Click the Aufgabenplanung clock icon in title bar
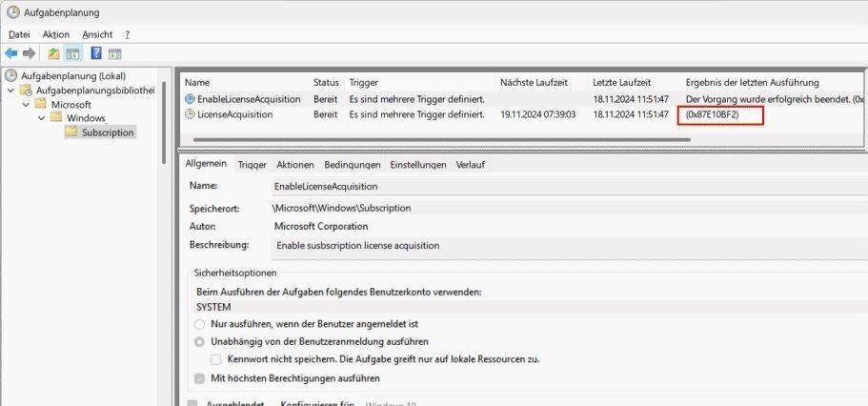The width and height of the screenshot is (868, 406). [x=12, y=12]
